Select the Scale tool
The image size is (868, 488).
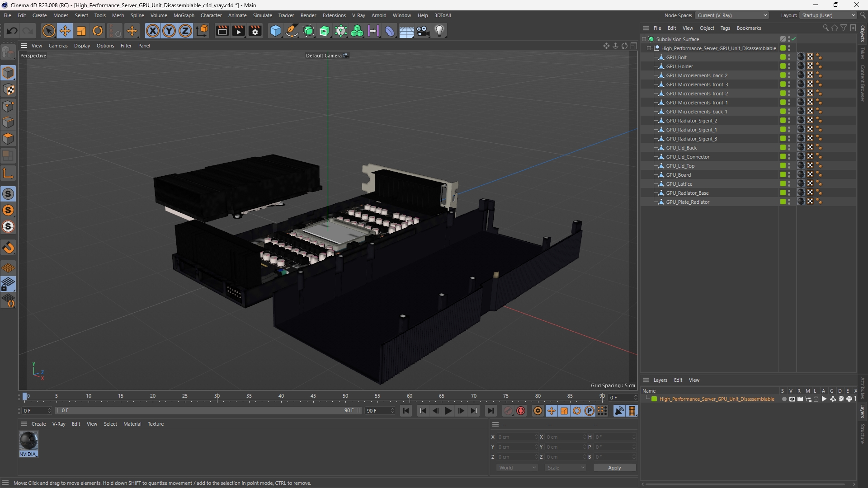[x=81, y=31]
